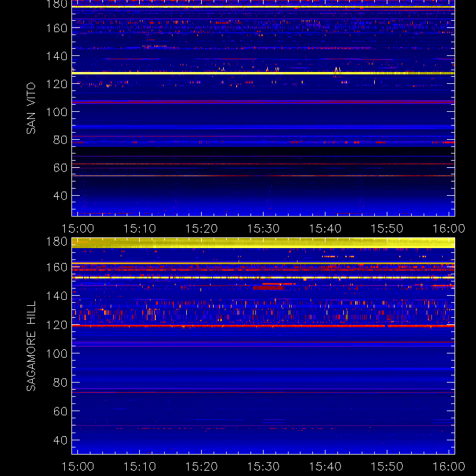Viewport: 476px width, 476px height.
Task: Select the 60 tick label in San Vito panel
Action: [60, 168]
